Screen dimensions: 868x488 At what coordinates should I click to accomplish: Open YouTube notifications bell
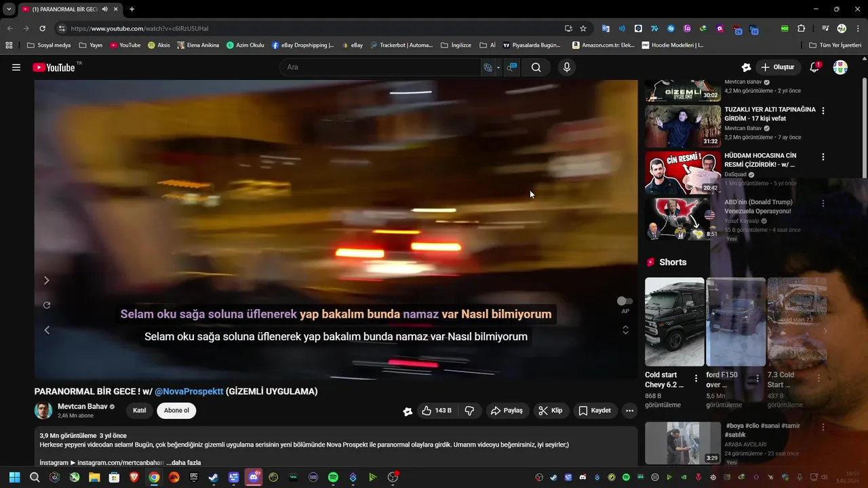click(x=814, y=67)
